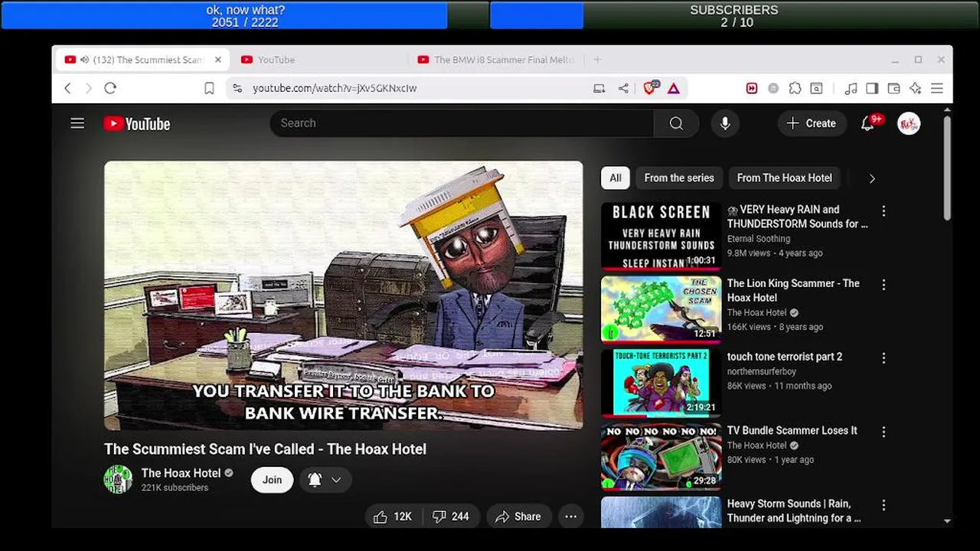The width and height of the screenshot is (980, 551).
Task: Toggle the browser sidebar panel icon
Action: pos(872,88)
